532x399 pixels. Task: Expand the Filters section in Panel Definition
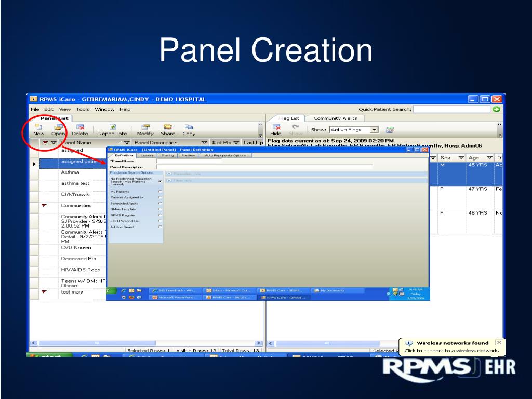click(169, 180)
